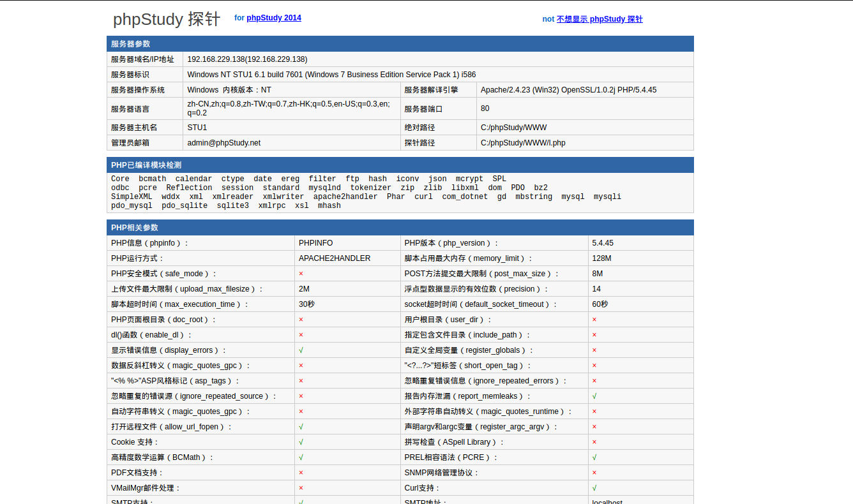
Task: Click the green check for report_memleaks
Action: click(594, 396)
